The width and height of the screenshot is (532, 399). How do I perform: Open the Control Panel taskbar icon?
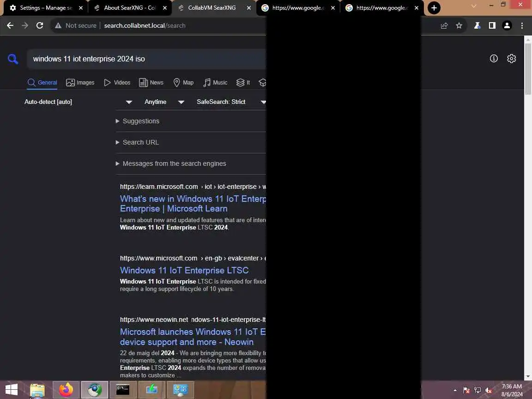pos(181,389)
